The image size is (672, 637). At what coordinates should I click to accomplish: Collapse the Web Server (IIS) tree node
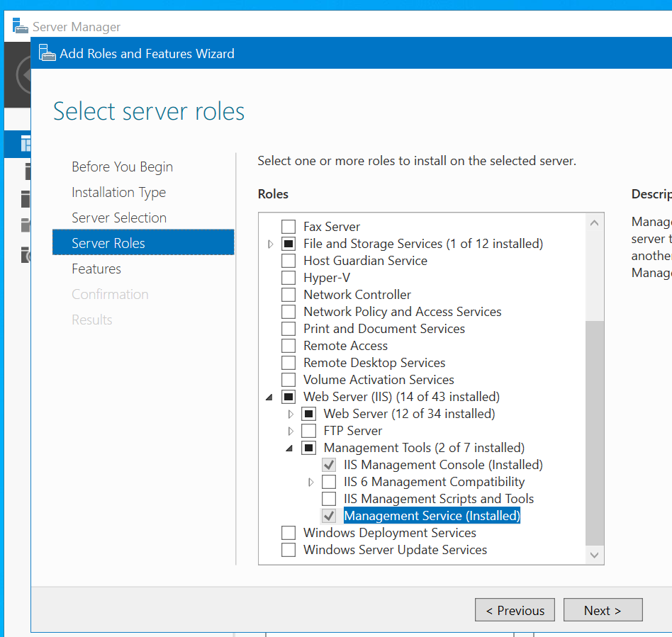click(x=269, y=398)
